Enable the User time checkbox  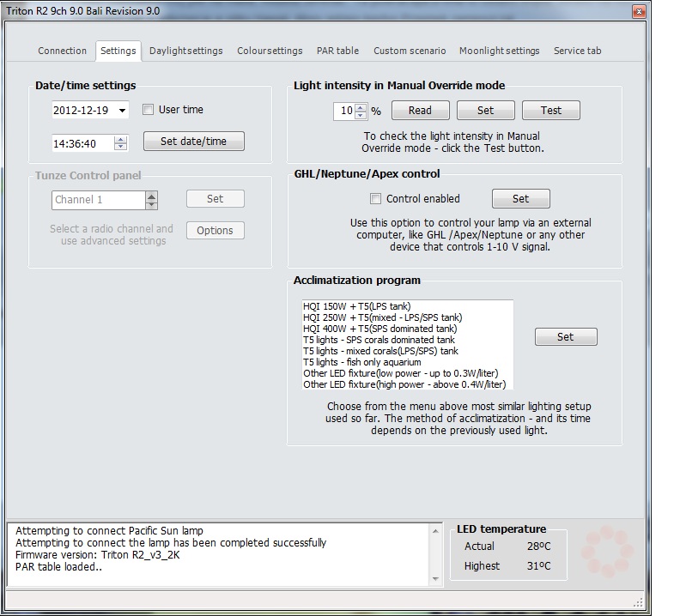pos(148,110)
